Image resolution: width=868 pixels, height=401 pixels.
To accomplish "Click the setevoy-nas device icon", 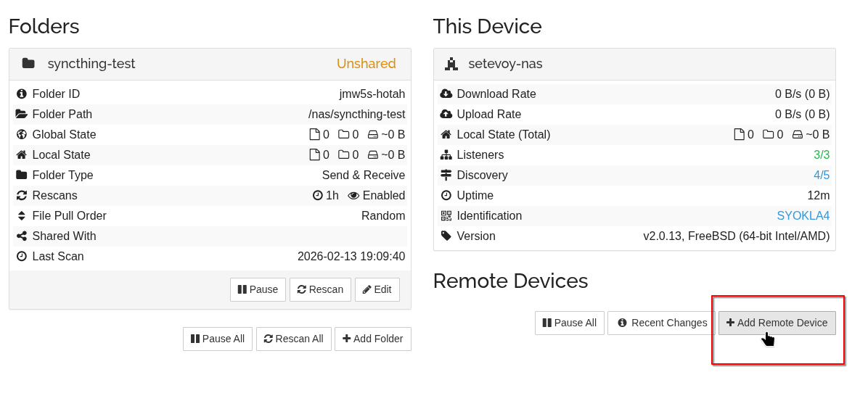I will click(451, 64).
